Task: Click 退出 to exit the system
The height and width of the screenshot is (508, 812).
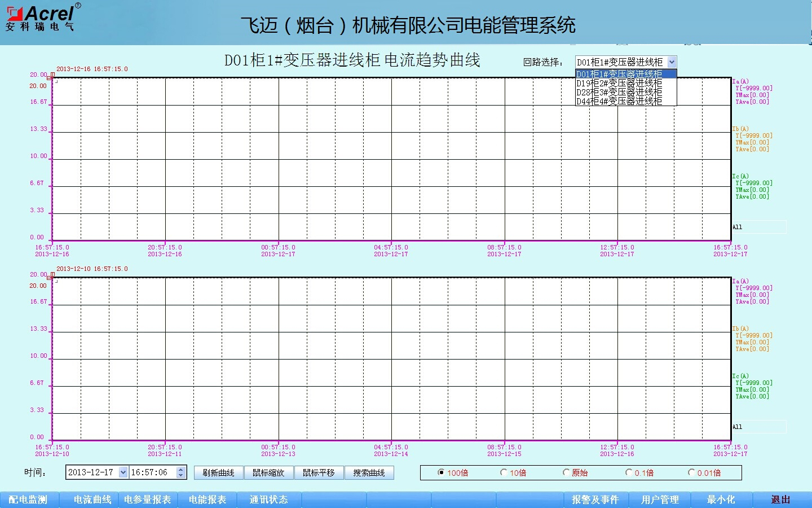Action: [780, 500]
